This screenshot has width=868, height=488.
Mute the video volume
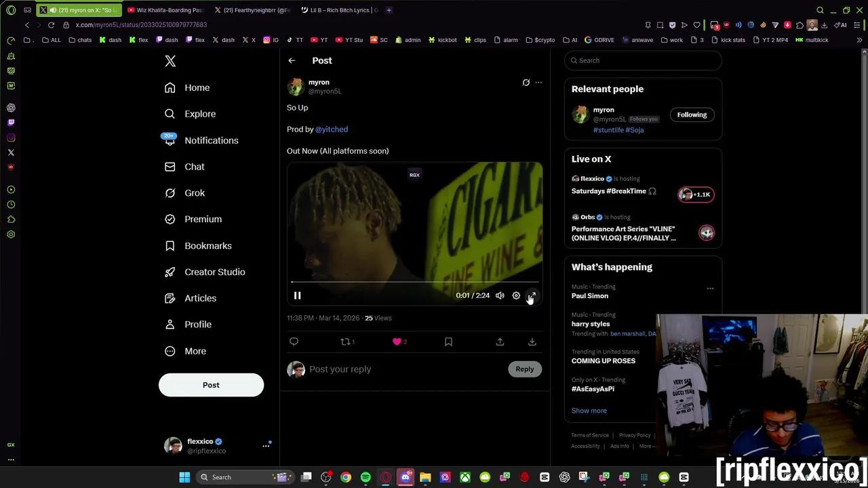(500, 296)
